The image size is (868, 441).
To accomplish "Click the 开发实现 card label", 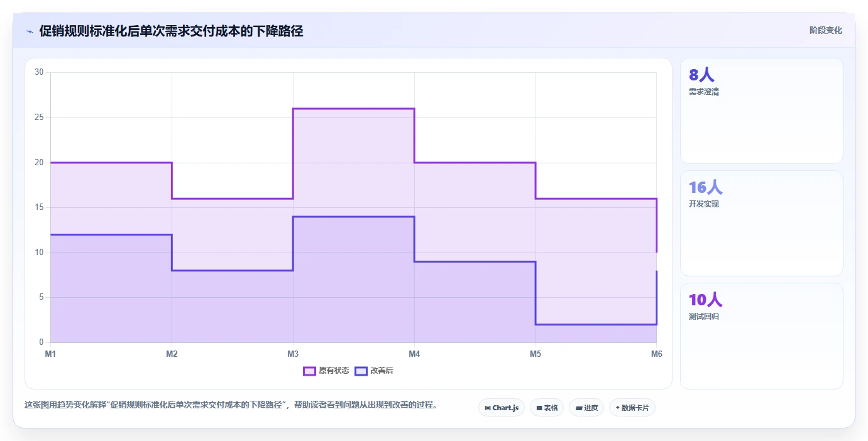I will [704, 204].
